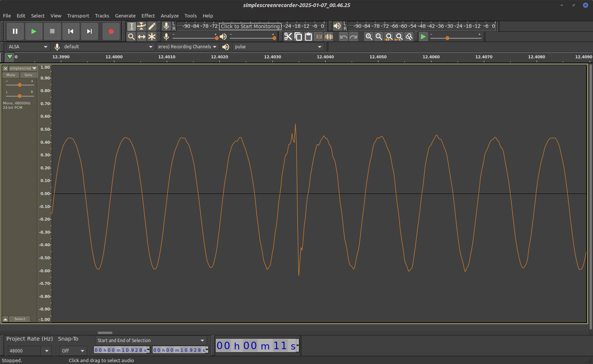Click the playback volume slider

tap(253, 37)
